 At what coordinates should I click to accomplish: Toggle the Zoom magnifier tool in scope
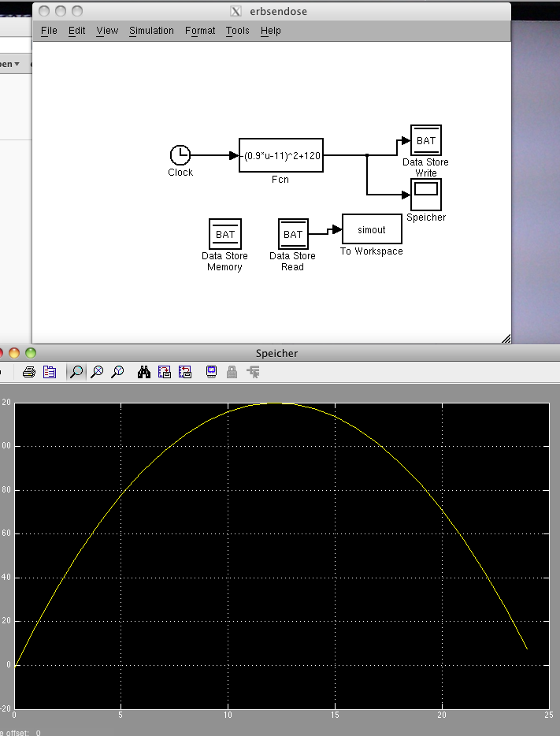[x=76, y=372]
